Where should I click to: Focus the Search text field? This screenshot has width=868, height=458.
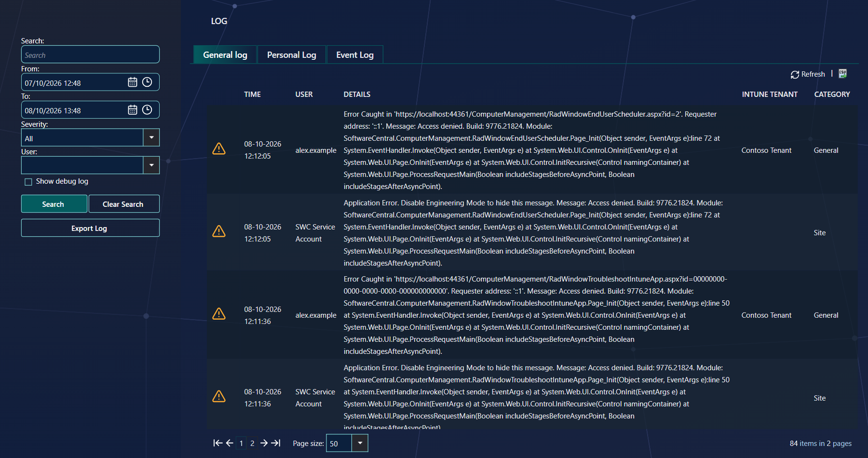pos(90,54)
